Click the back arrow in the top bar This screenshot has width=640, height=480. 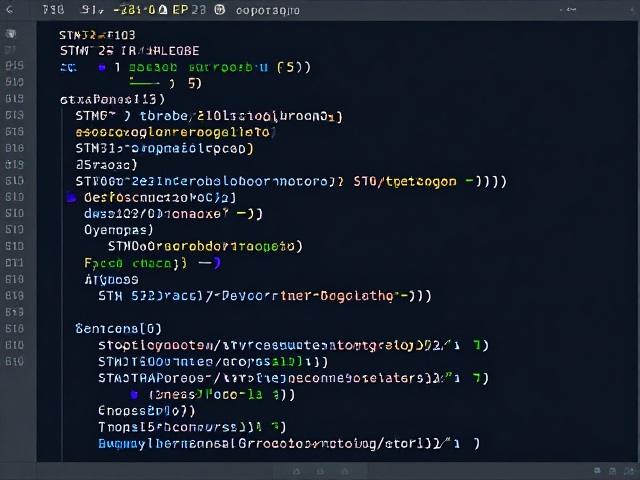(10, 10)
